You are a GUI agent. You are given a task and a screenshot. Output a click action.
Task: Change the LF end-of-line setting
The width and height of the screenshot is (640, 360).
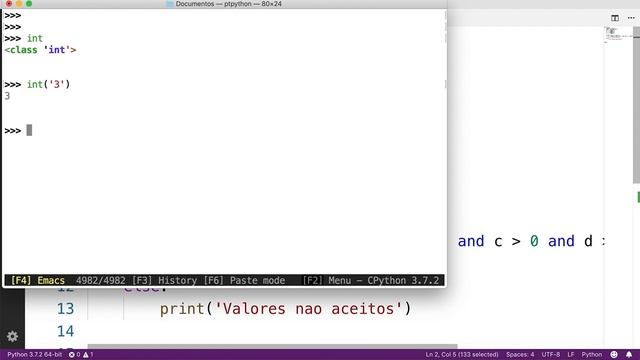click(571, 355)
